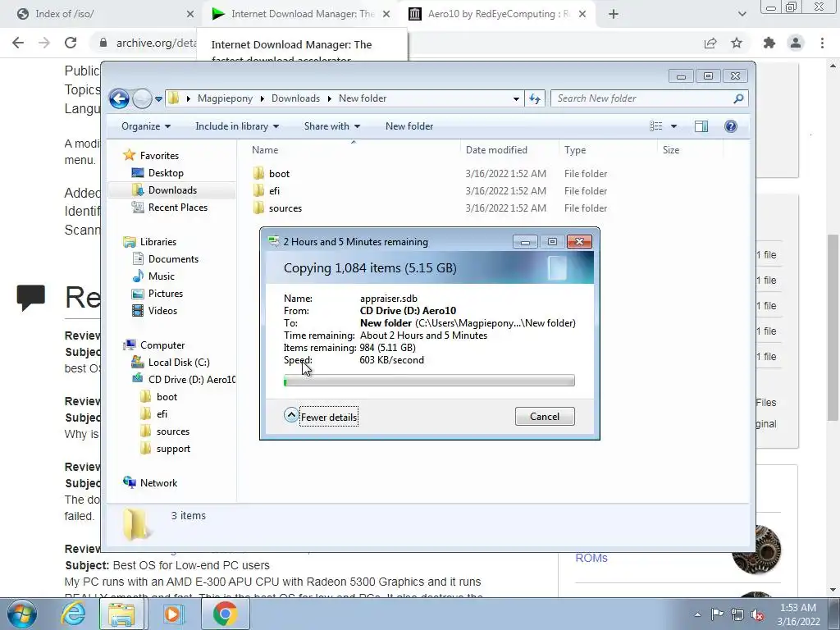This screenshot has width=840, height=630.
Task: Open the Documents library
Action: pyautogui.click(x=173, y=259)
